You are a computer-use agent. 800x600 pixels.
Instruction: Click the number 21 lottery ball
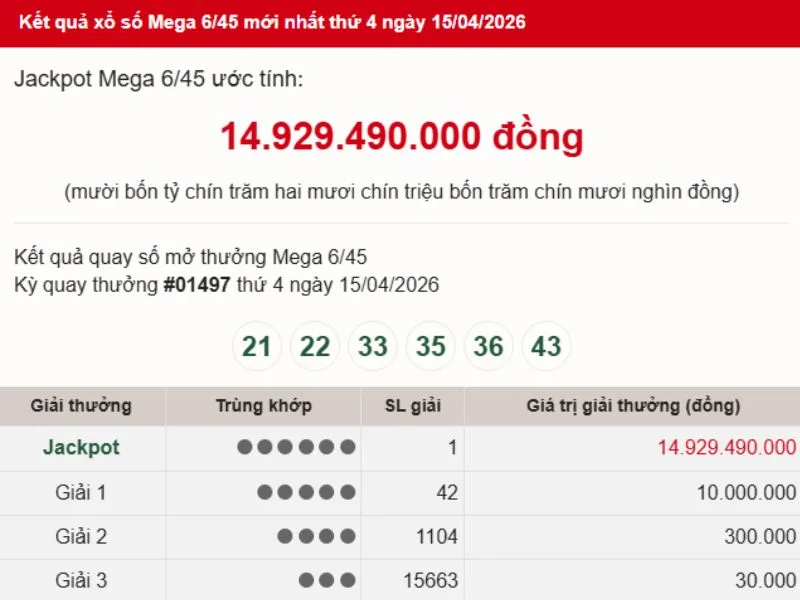pyautogui.click(x=257, y=347)
